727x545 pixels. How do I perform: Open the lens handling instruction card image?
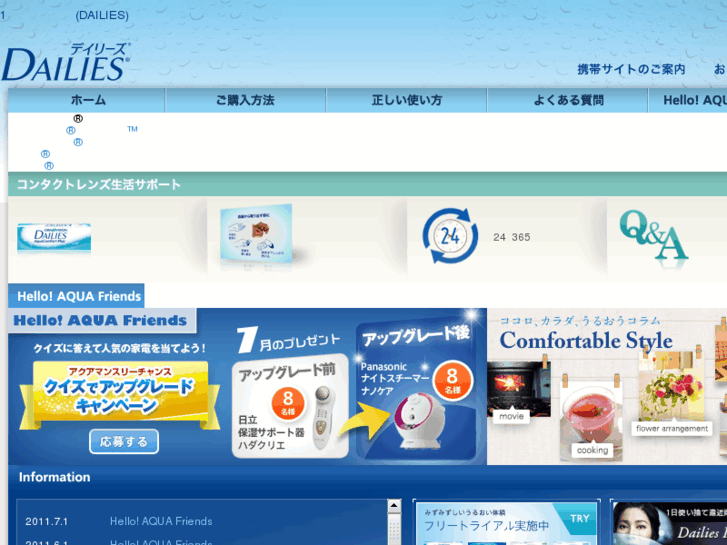tap(256, 233)
